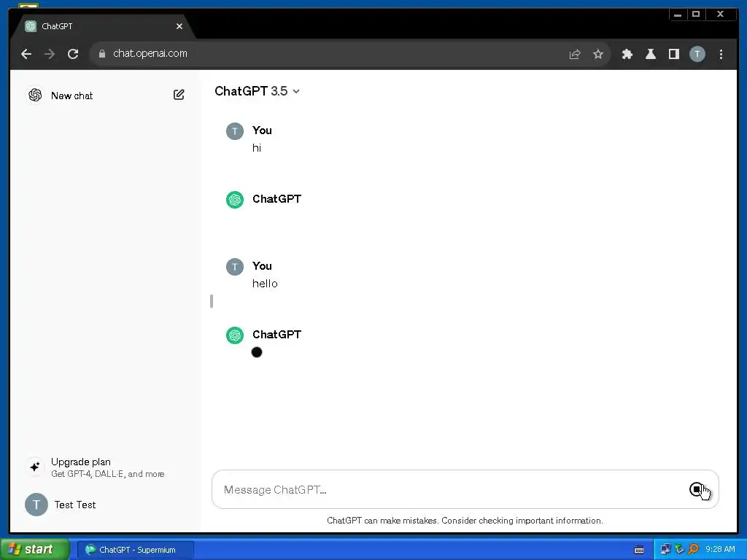The image size is (747, 560).
Task: Stop generating the response
Action: (x=697, y=489)
